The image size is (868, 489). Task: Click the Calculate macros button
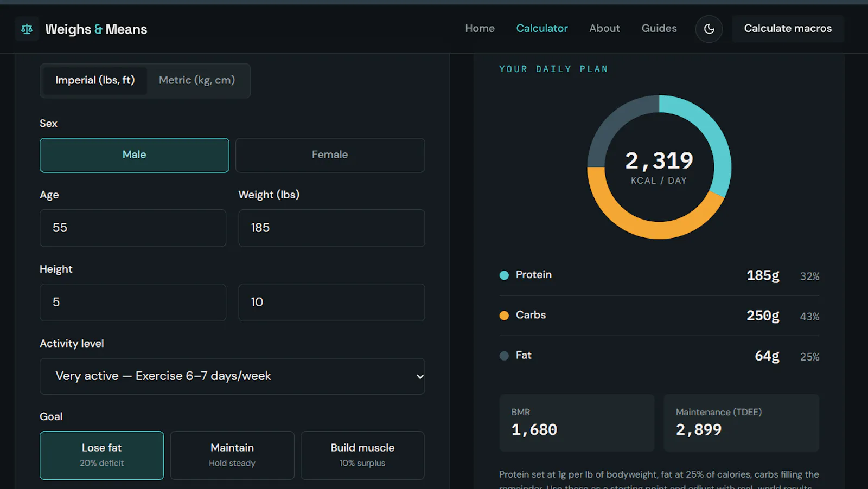pos(788,29)
